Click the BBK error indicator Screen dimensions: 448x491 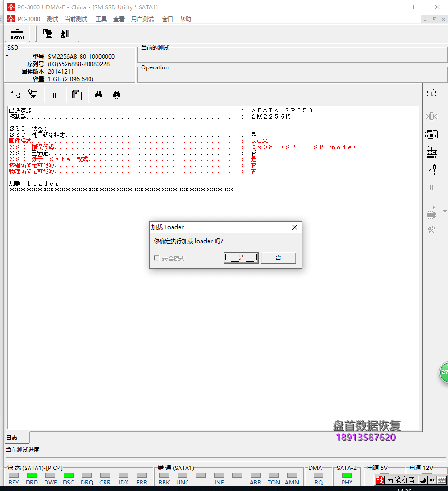pos(164,476)
